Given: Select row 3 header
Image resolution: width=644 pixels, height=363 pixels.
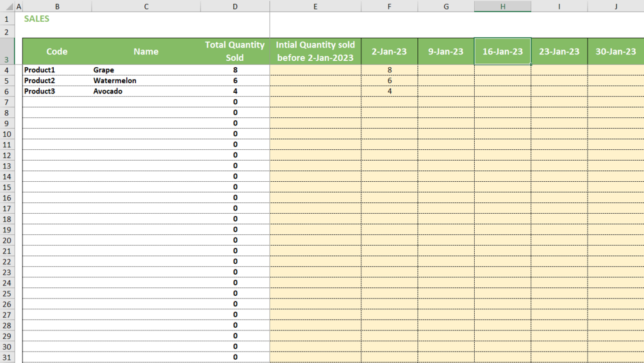Looking at the screenshot, I should (7, 51).
